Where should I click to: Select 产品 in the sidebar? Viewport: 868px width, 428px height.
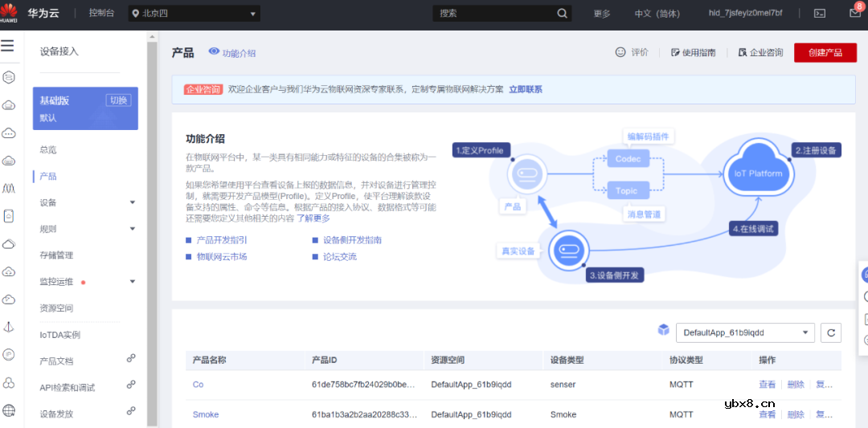tap(48, 177)
